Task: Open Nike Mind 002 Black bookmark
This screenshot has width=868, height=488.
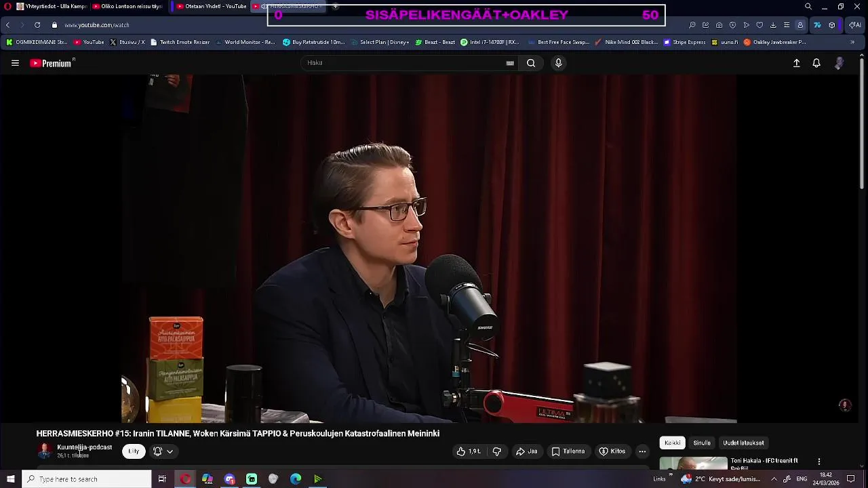Action: [626, 42]
